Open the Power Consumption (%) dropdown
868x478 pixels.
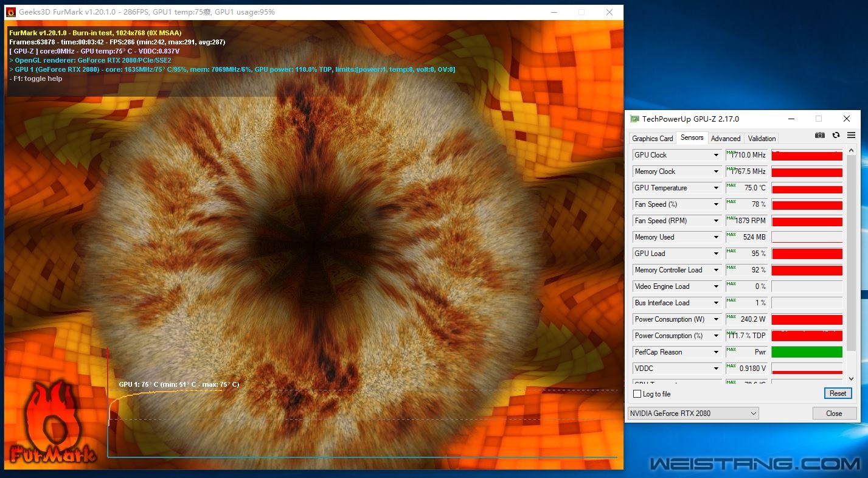pos(716,336)
